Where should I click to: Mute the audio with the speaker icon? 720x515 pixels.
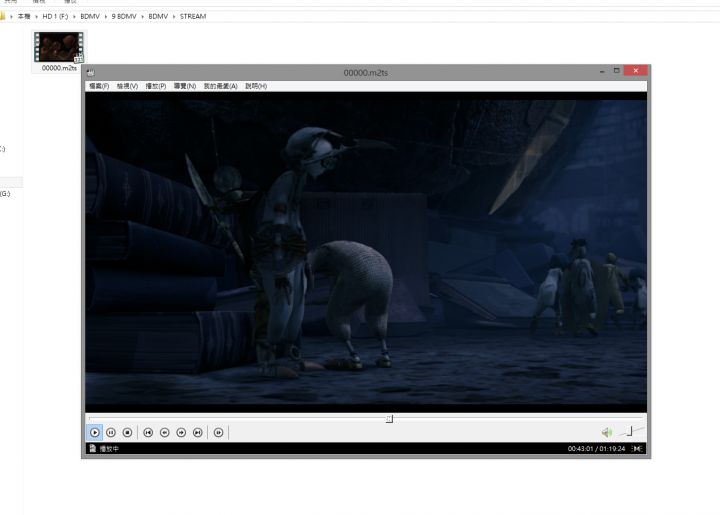click(x=607, y=432)
